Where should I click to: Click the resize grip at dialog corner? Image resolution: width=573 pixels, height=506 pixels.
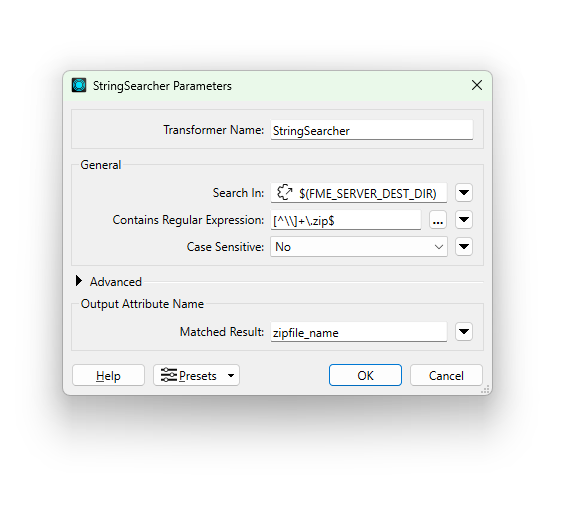click(x=485, y=389)
